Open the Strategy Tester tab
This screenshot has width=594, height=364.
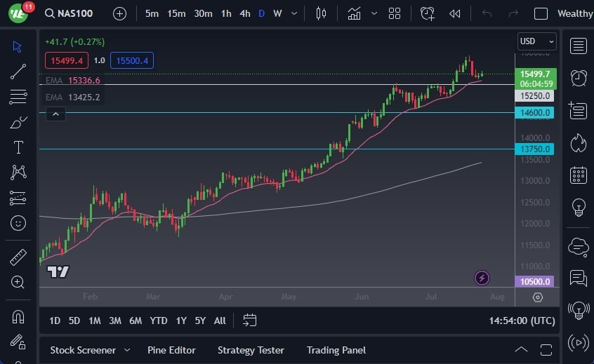[x=251, y=351]
